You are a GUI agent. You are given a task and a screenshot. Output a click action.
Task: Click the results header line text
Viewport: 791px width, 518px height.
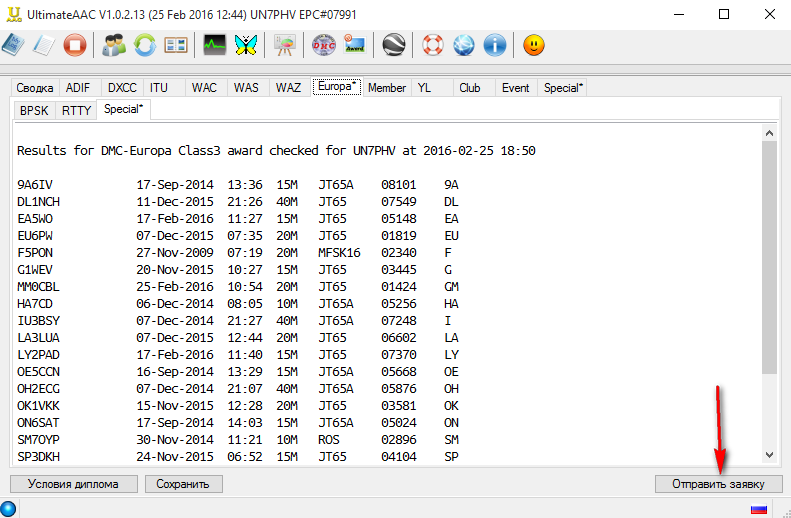click(x=276, y=151)
